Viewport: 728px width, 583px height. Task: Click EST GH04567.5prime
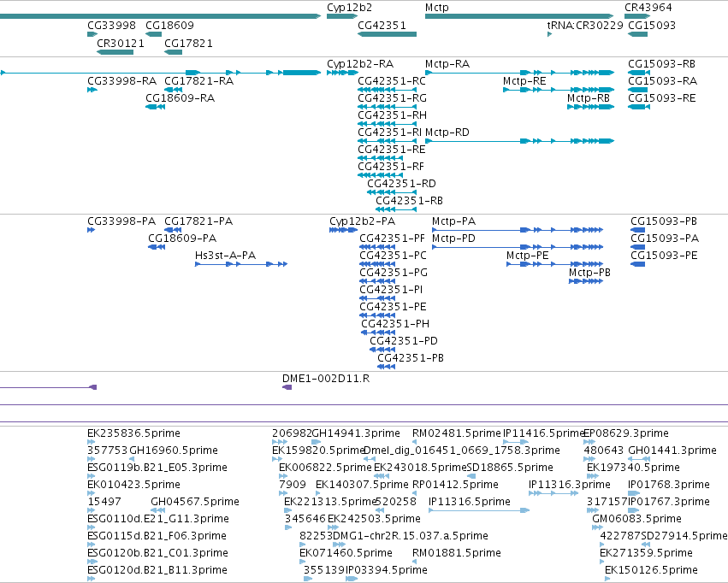pos(195,502)
